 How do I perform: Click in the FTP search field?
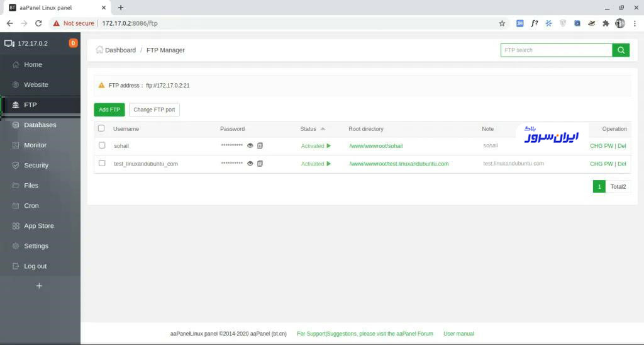pyautogui.click(x=556, y=50)
